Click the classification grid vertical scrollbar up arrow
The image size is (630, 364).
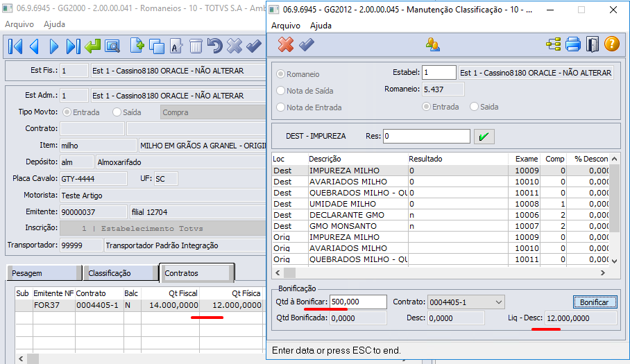click(614, 159)
